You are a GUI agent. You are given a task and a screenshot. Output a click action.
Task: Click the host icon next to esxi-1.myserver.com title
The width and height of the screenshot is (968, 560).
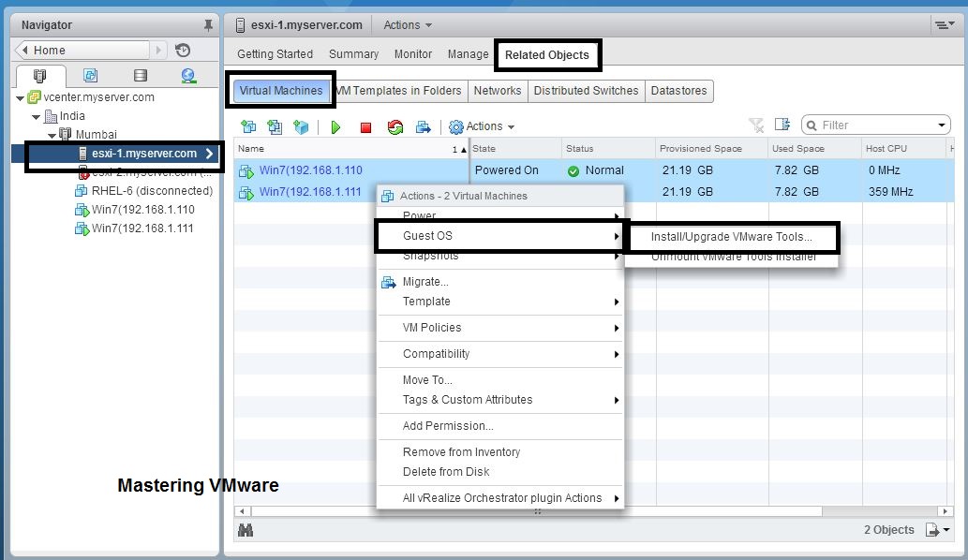(x=240, y=25)
